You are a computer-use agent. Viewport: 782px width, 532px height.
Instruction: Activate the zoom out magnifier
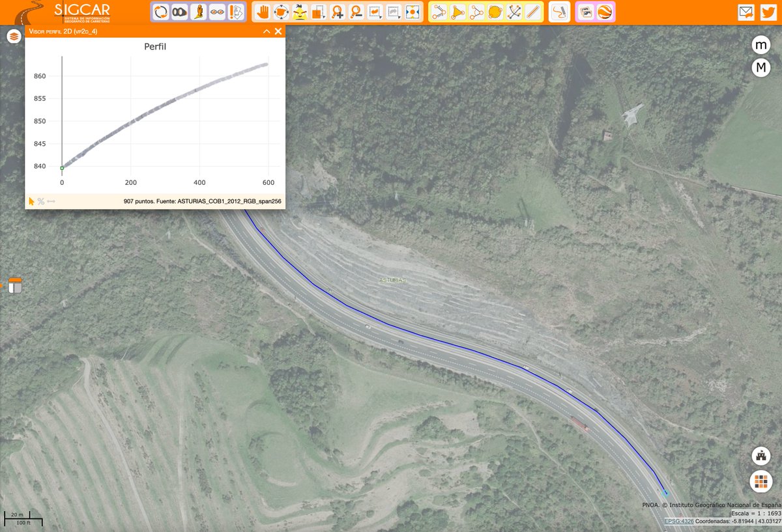pyautogui.click(x=356, y=12)
